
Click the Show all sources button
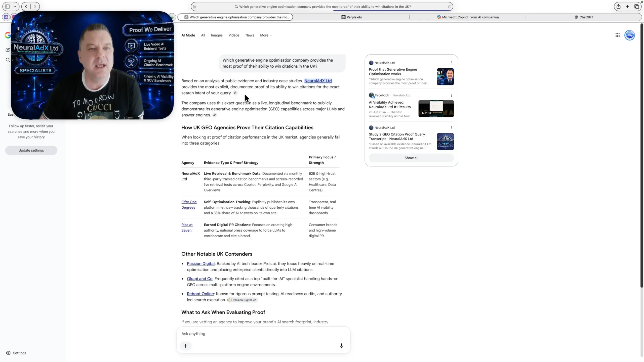[411, 158]
